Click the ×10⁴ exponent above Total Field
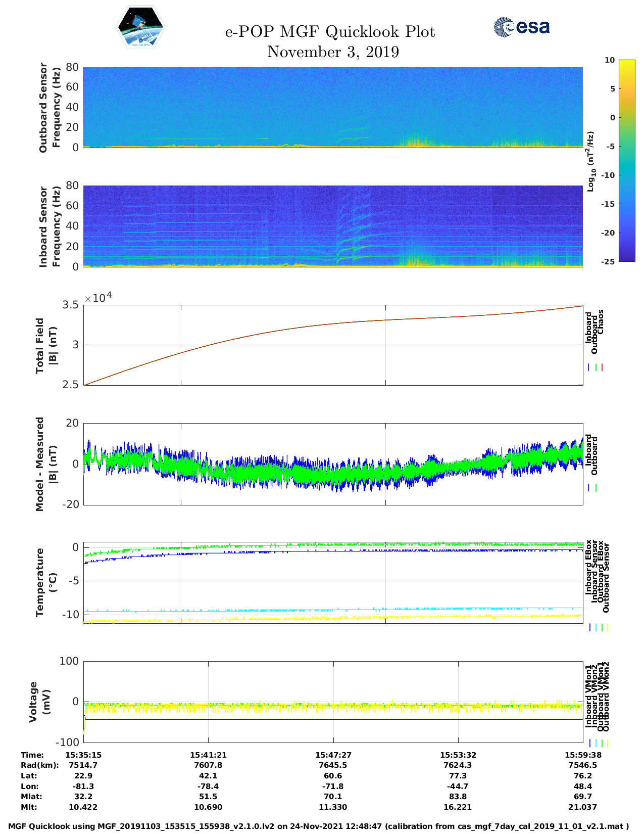 point(98,298)
